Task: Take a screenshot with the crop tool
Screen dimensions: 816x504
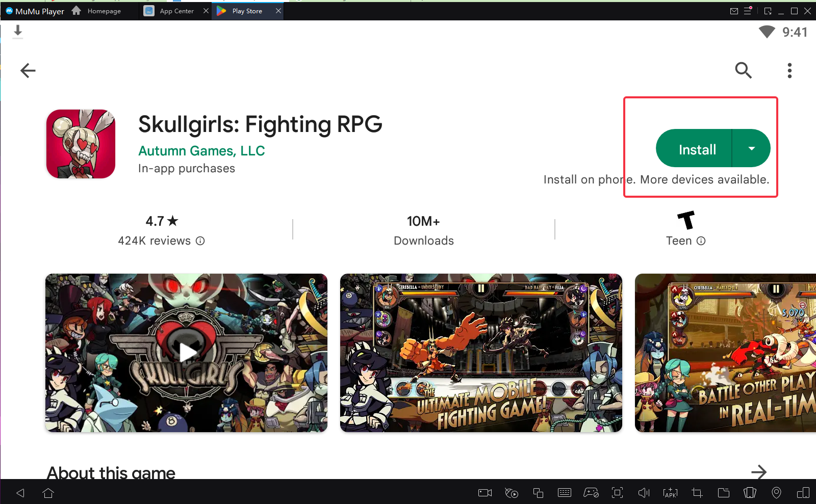Action: point(697,493)
